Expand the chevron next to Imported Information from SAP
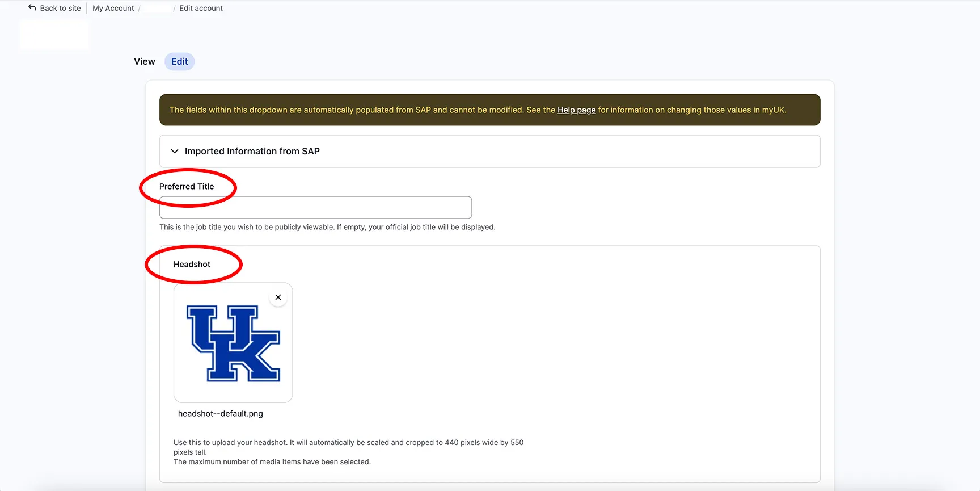Viewport: 980px width, 491px height. coord(175,152)
